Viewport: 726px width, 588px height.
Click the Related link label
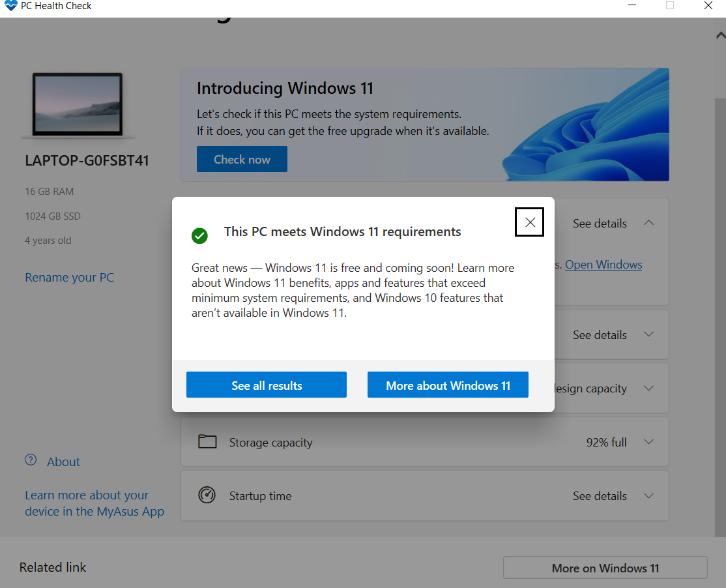click(x=53, y=567)
